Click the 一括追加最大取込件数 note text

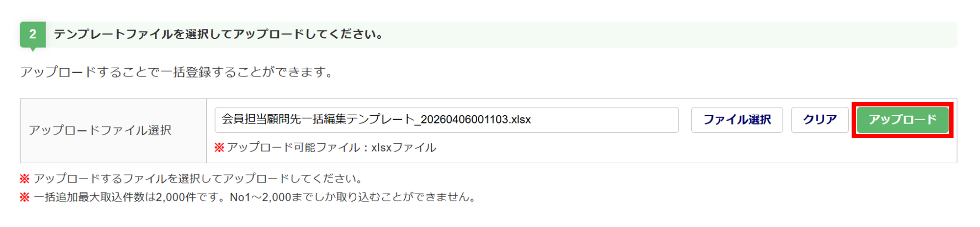(93, 198)
